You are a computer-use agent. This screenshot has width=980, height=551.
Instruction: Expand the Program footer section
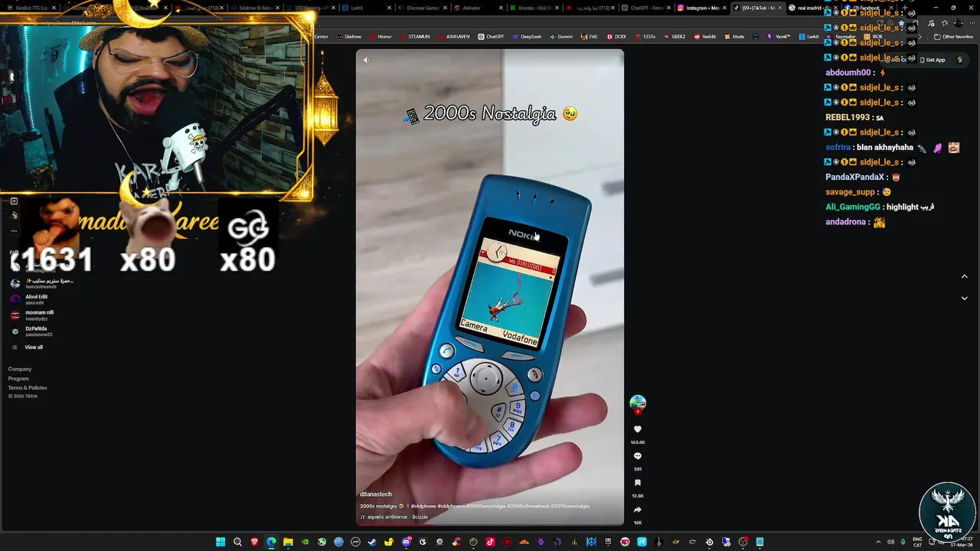click(x=18, y=379)
